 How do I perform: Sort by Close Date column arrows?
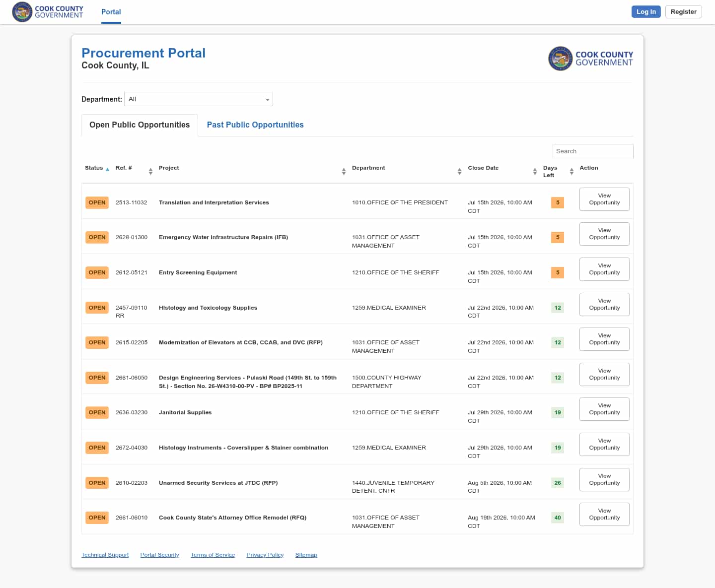(535, 171)
